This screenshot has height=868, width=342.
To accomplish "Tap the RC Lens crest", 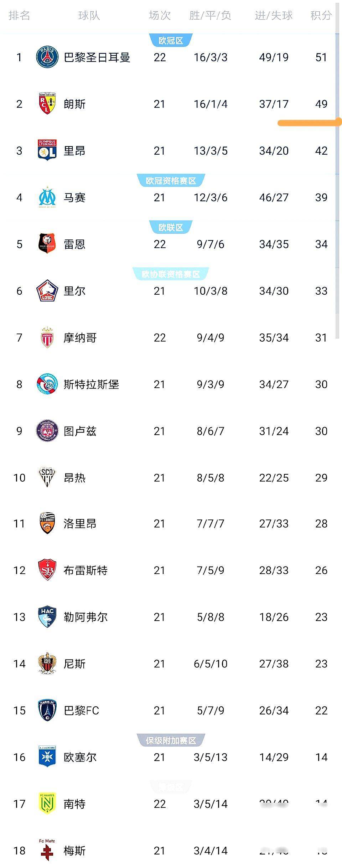I will [x=47, y=104].
